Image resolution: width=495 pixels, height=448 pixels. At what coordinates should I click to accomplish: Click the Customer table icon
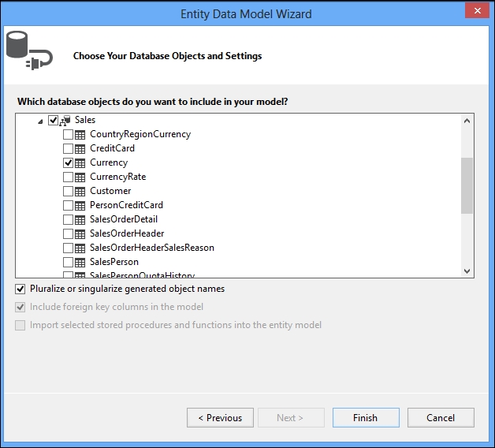point(80,192)
